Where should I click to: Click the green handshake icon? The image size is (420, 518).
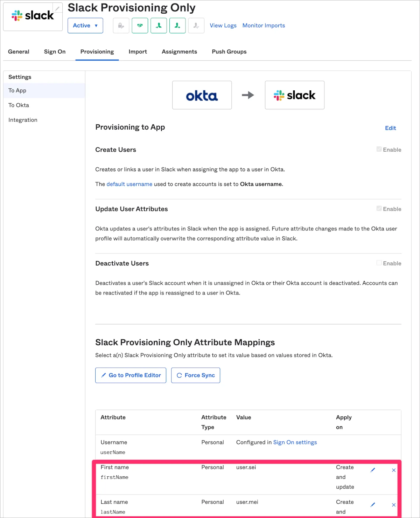coord(140,26)
